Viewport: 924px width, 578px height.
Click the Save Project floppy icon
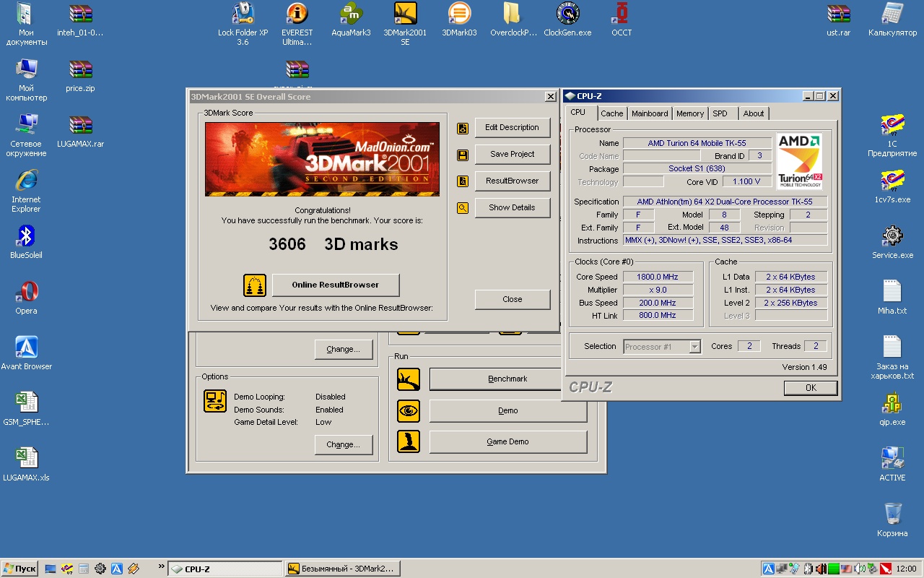463,155
